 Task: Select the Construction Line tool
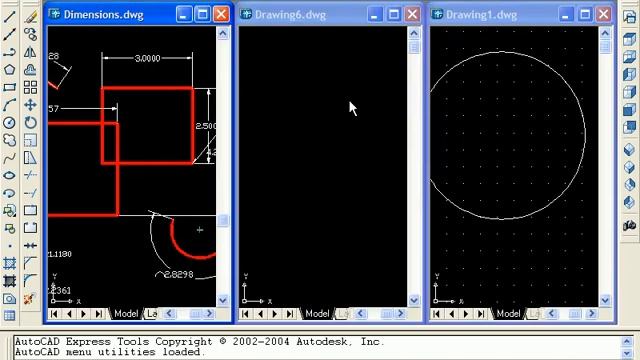click(x=9, y=35)
